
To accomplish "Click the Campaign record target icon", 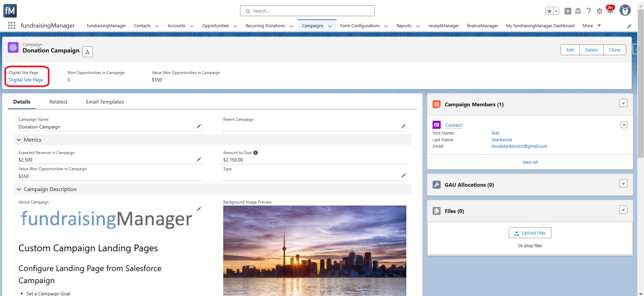I will click(x=13, y=47).
